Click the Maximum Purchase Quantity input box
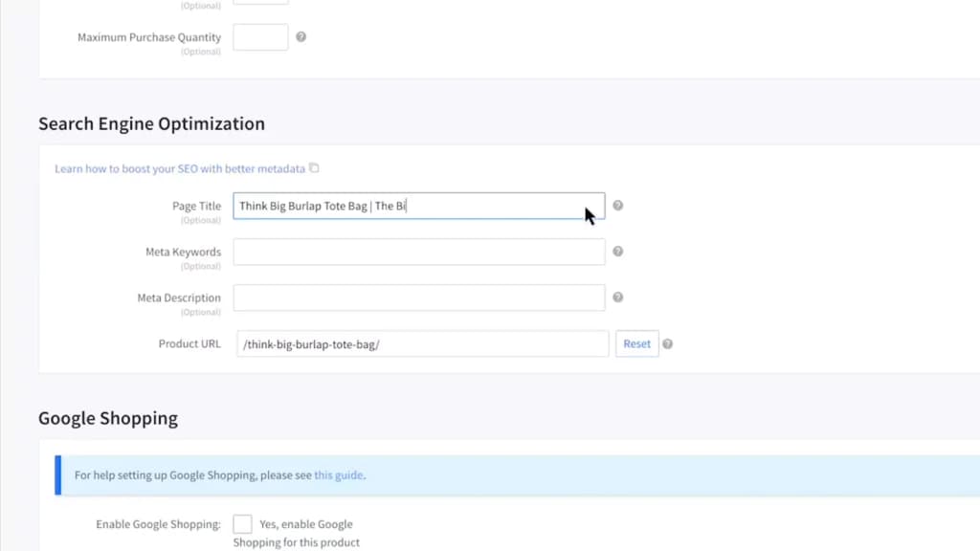The height and width of the screenshot is (551, 980). coord(260,37)
